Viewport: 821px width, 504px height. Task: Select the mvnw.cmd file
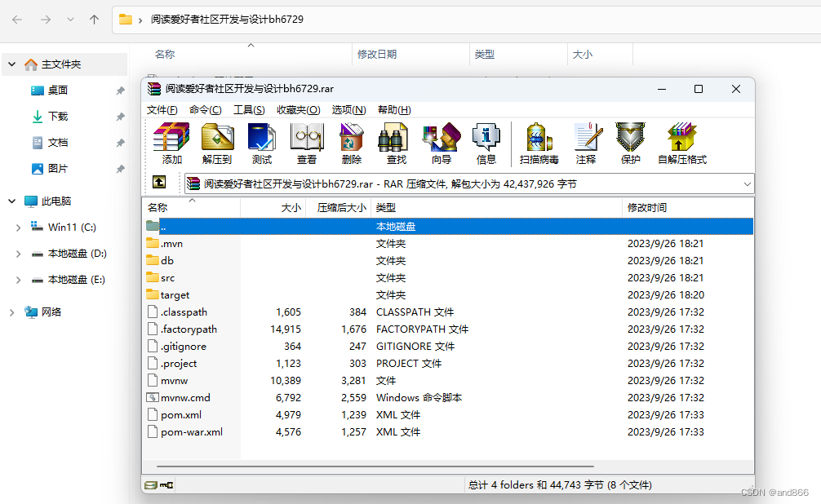click(448, 398)
